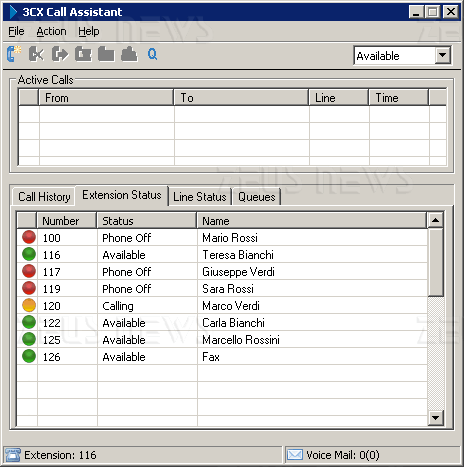Close the 3CX Call Assistant window
Viewport: 464px width, 467px height.
[x=451, y=12]
